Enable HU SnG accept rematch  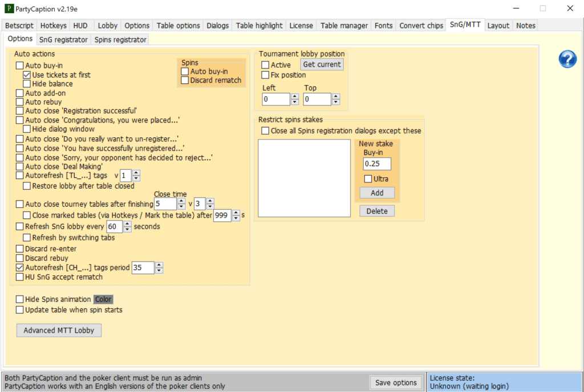20,277
